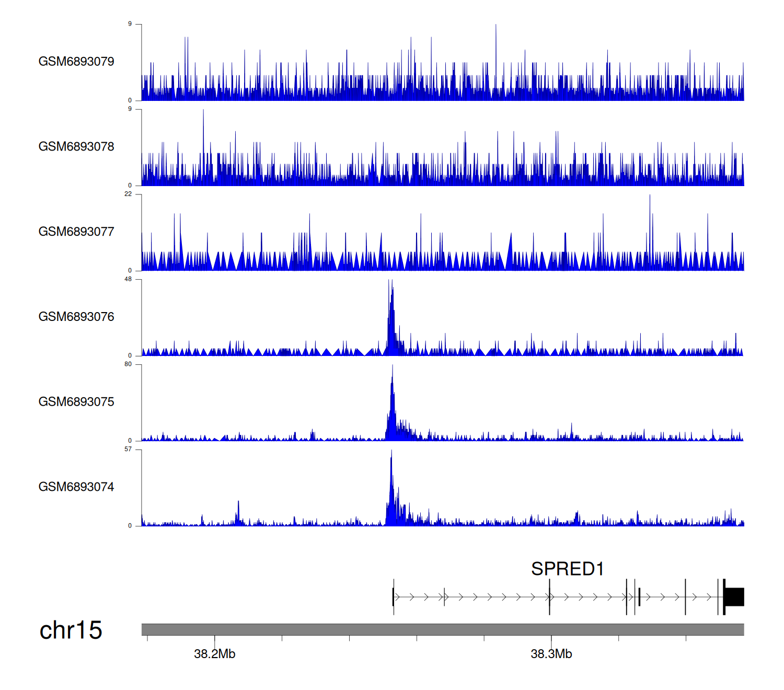
Task: Click the chr15 chromosome label
Action: (x=71, y=630)
